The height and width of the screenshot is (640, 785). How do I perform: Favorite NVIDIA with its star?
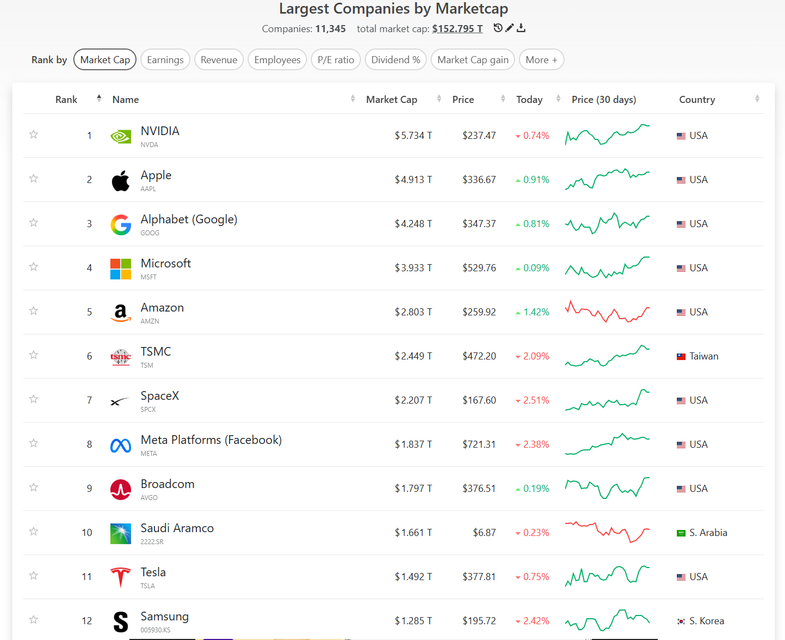tap(34, 134)
